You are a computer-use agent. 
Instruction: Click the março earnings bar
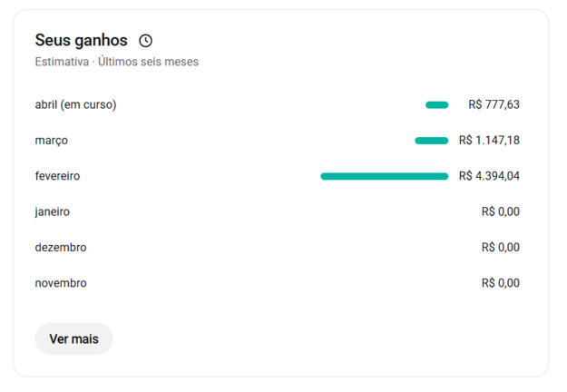point(431,141)
